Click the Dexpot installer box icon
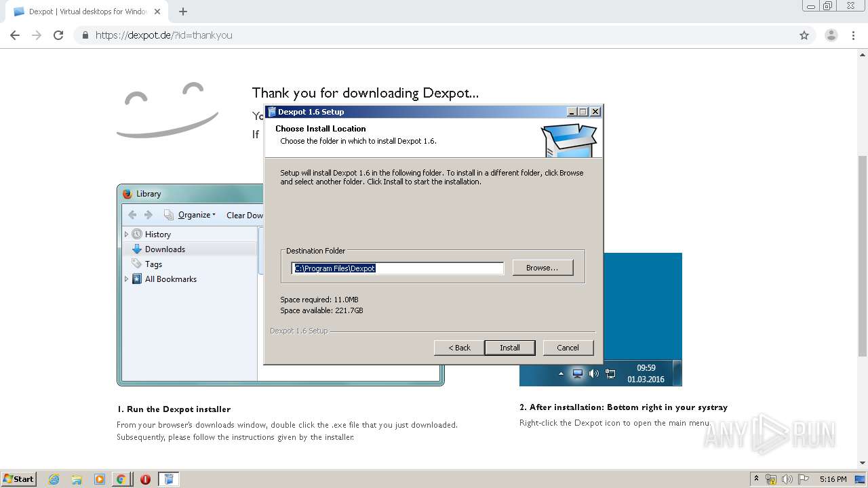 click(x=569, y=139)
